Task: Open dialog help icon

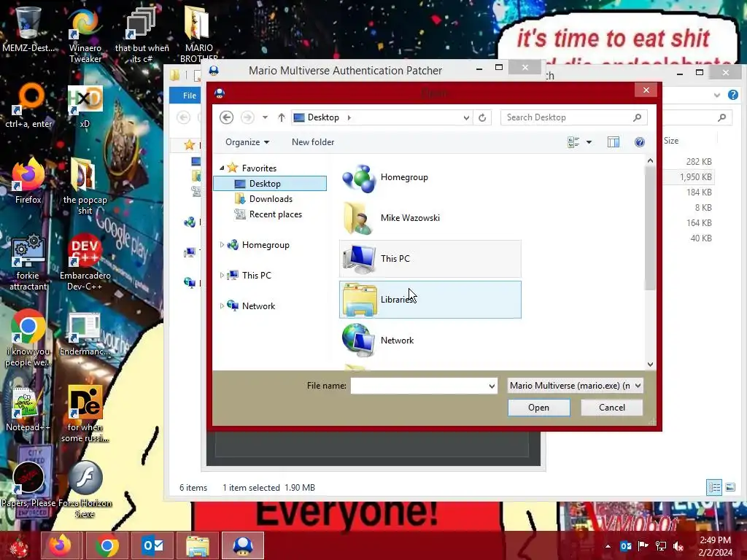Action: [639, 142]
